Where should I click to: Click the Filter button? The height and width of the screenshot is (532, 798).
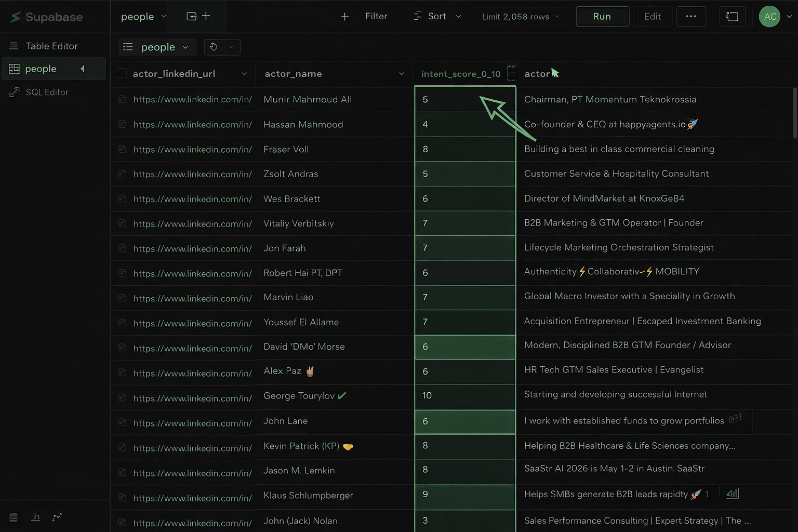click(376, 17)
